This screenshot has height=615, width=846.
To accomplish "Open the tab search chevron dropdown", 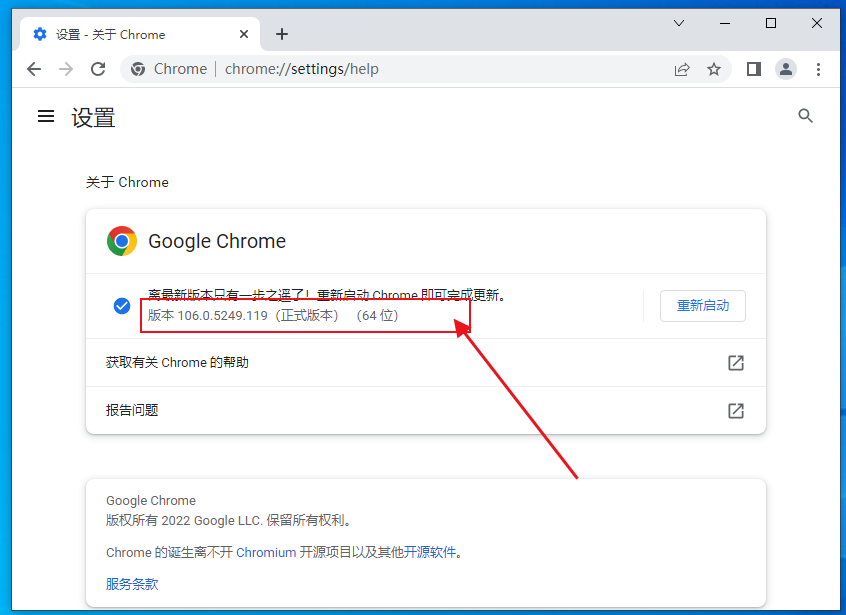I will pyautogui.click(x=679, y=23).
